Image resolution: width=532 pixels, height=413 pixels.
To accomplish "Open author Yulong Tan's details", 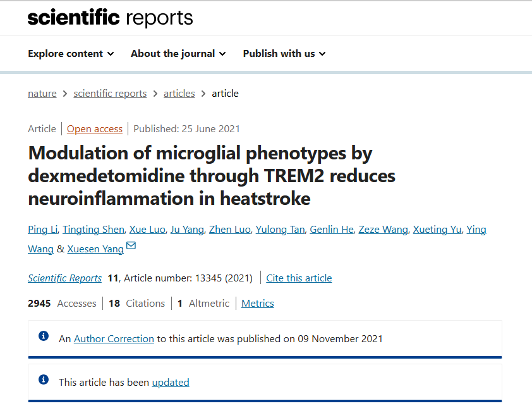I will (x=281, y=230).
